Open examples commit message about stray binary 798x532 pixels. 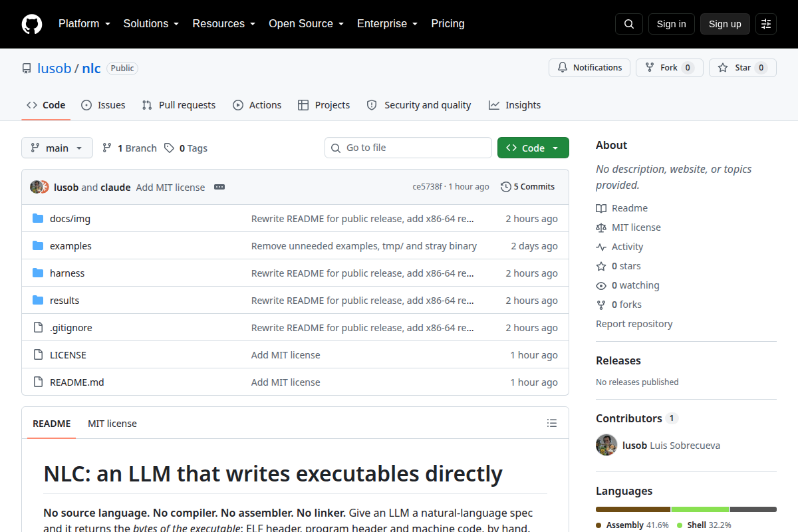(364, 246)
